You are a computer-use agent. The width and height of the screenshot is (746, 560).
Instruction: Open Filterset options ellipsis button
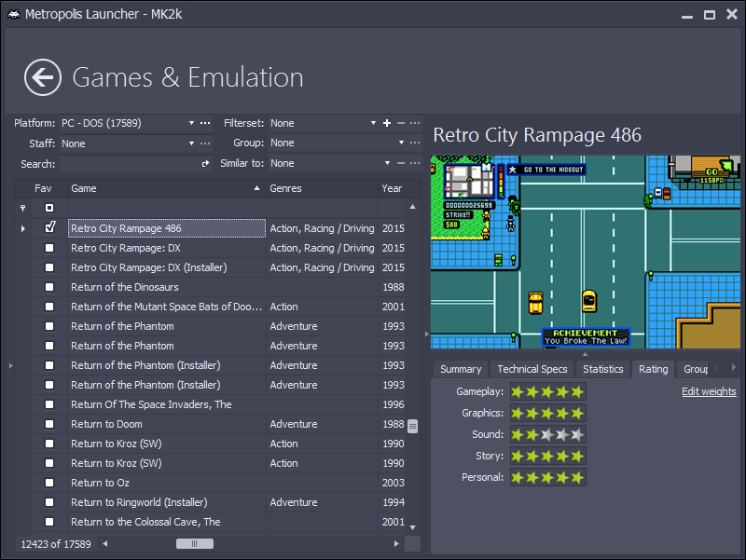(x=415, y=123)
